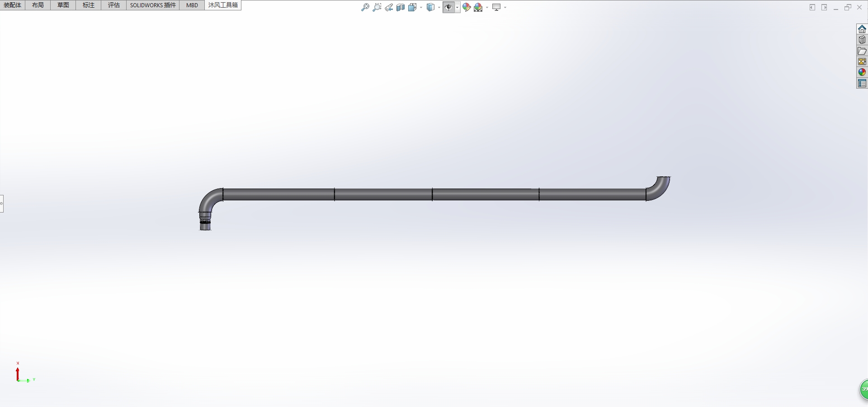This screenshot has height=407, width=868.
Task: Expand the View Settings dropdown arrow
Action: (505, 7)
